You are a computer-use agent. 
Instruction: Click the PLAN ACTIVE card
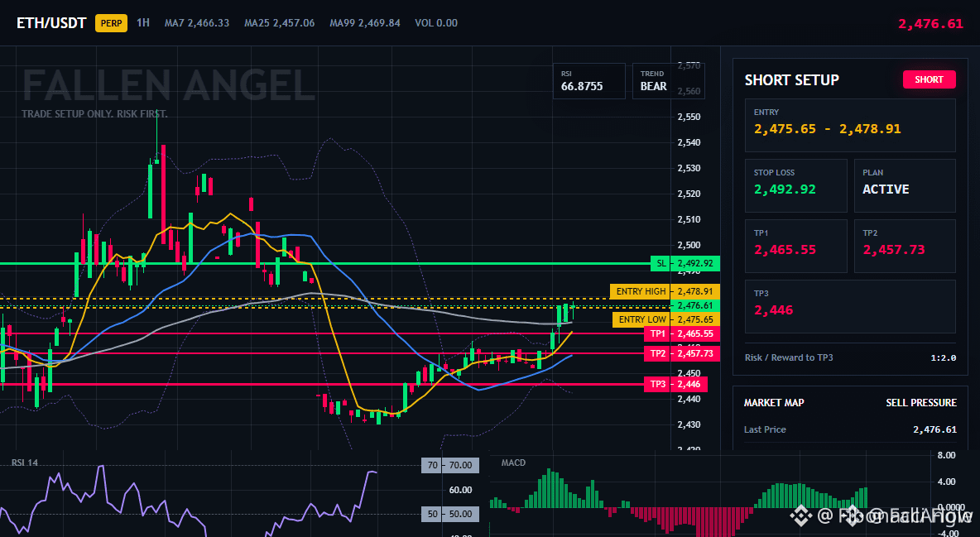(x=905, y=185)
